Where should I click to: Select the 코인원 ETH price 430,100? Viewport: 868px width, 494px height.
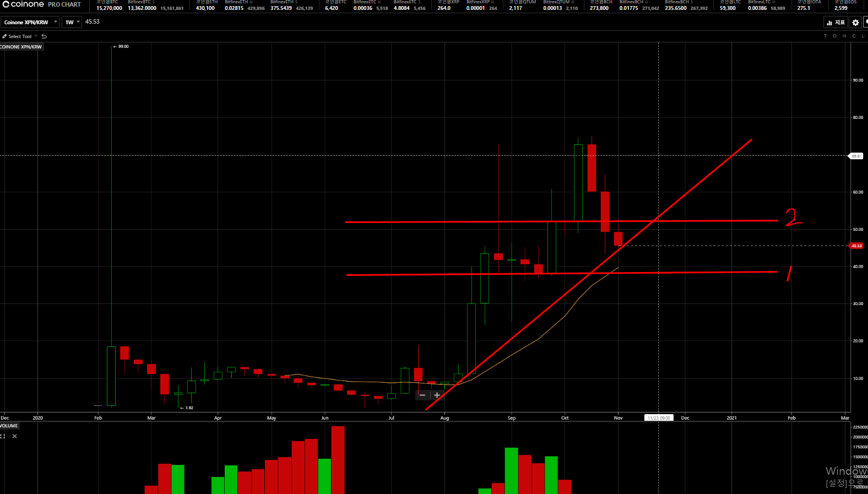coord(205,8)
